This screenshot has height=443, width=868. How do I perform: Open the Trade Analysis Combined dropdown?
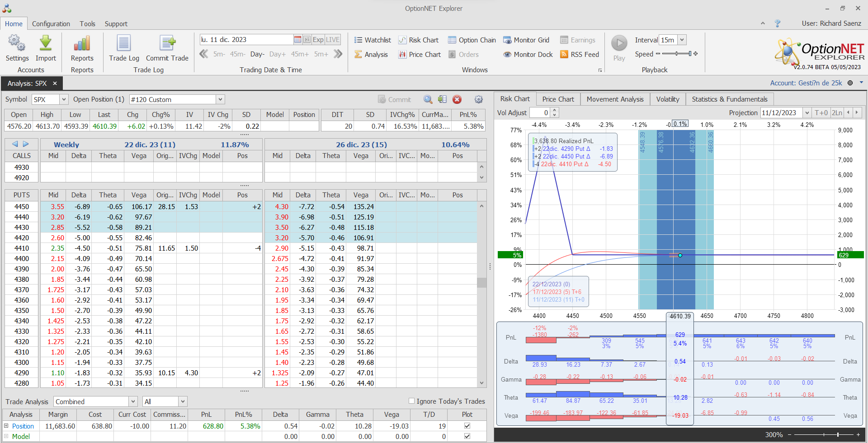[x=133, y=401]
